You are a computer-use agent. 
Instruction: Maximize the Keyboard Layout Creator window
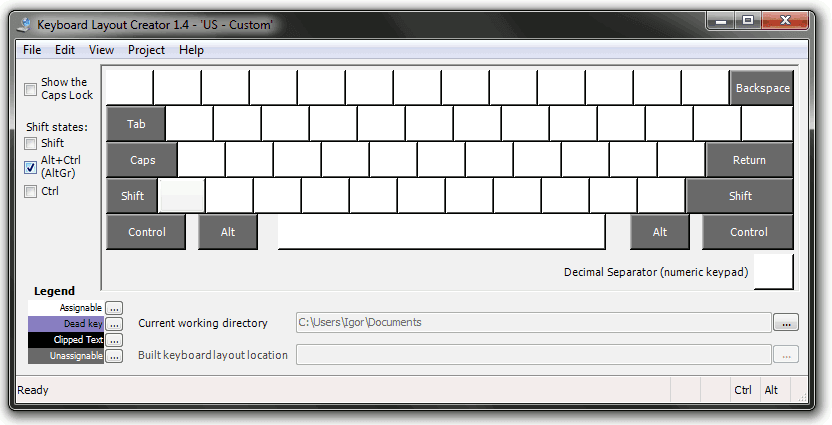(x=748, y=21)
